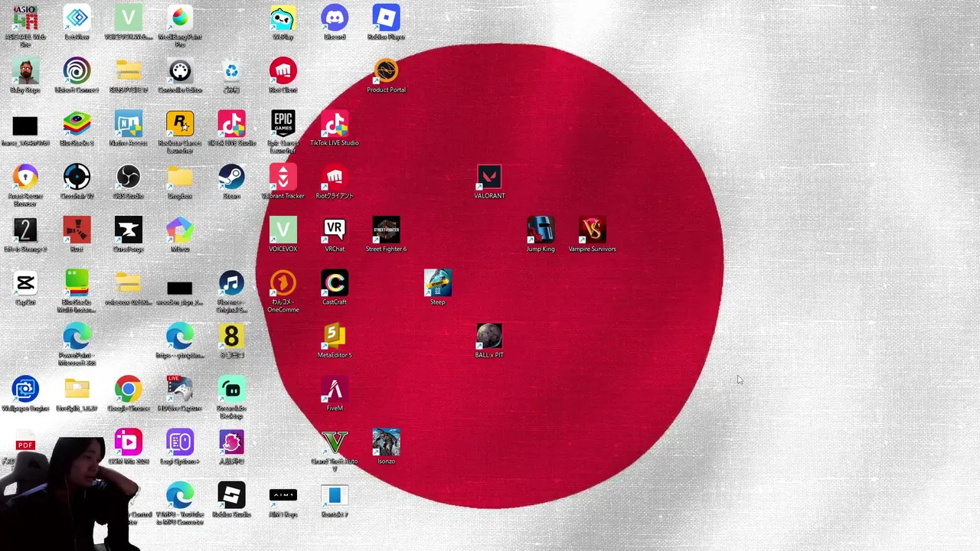Open the VRChat shortcut
Viewport: 980px width, 551px height.
[x=335, y=230]
